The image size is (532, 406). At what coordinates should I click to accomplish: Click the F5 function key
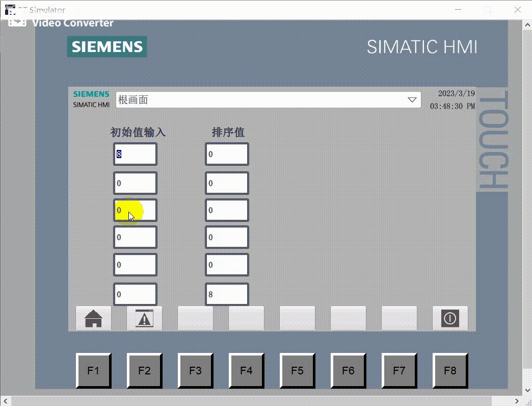[297, 370]
